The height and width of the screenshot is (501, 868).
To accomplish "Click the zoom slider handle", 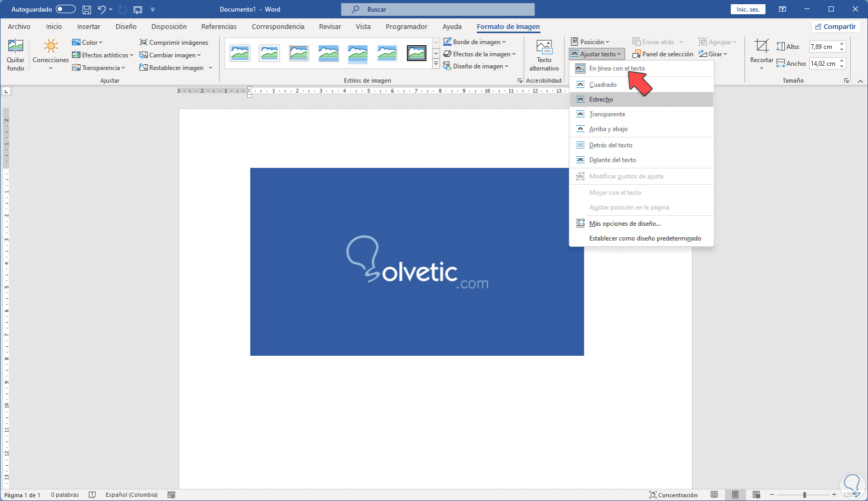I will [x=804, y=495].
